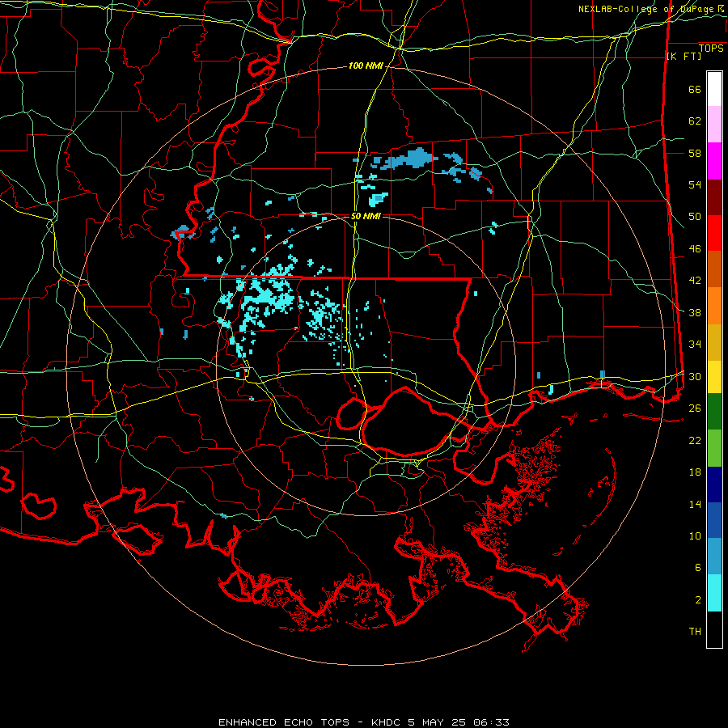Image resolution: width=728 pixels, height=728 pixels.
Task: Pick the cyan legend color band
Action: pyautogui.click(x=714, y=593)
